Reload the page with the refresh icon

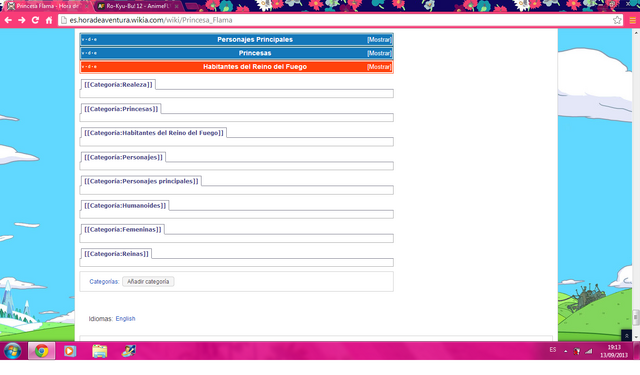pos(35,20)
